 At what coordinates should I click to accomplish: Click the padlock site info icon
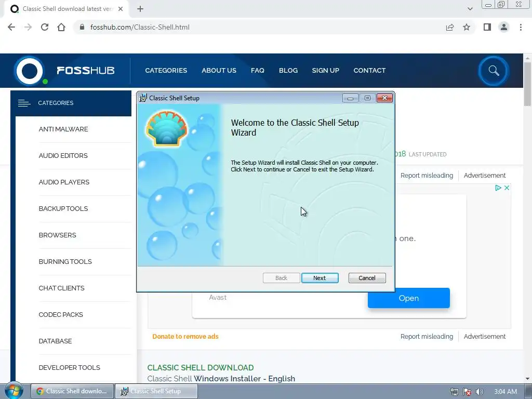(82, 27)
